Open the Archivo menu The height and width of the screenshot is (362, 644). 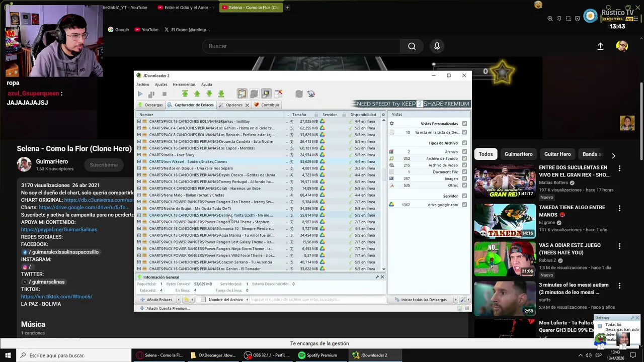143,84
